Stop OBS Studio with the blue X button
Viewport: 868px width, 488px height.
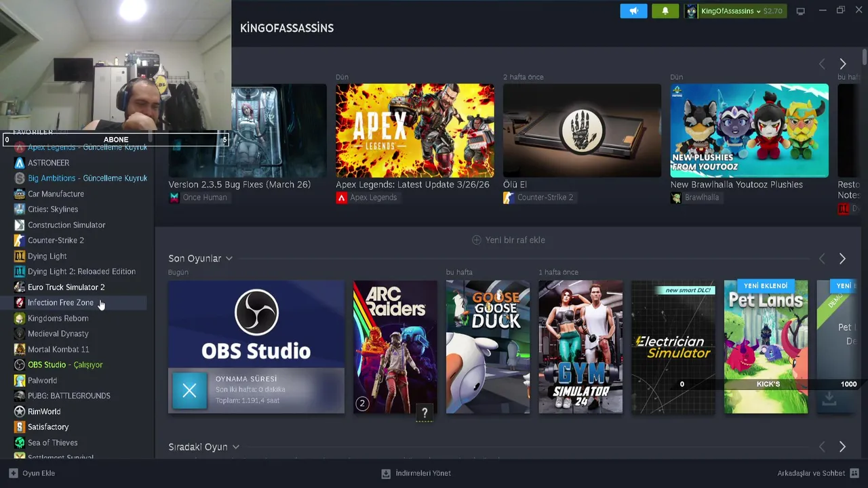[189, 390]
